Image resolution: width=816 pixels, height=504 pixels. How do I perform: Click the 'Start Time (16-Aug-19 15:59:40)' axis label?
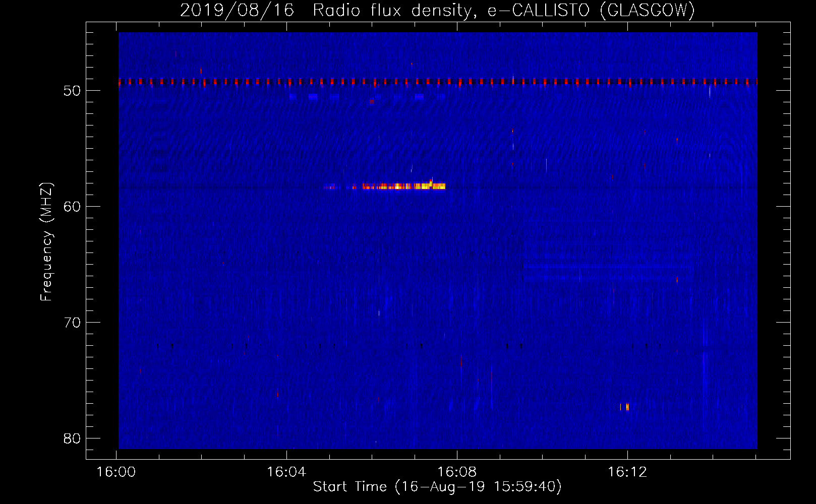tap(437, 487)
